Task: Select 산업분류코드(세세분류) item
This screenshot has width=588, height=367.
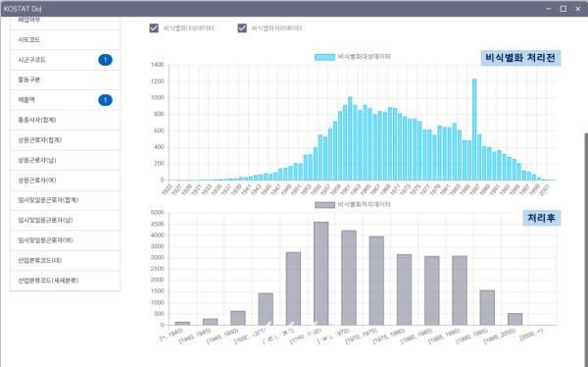Action: click(x=66, y=281)
